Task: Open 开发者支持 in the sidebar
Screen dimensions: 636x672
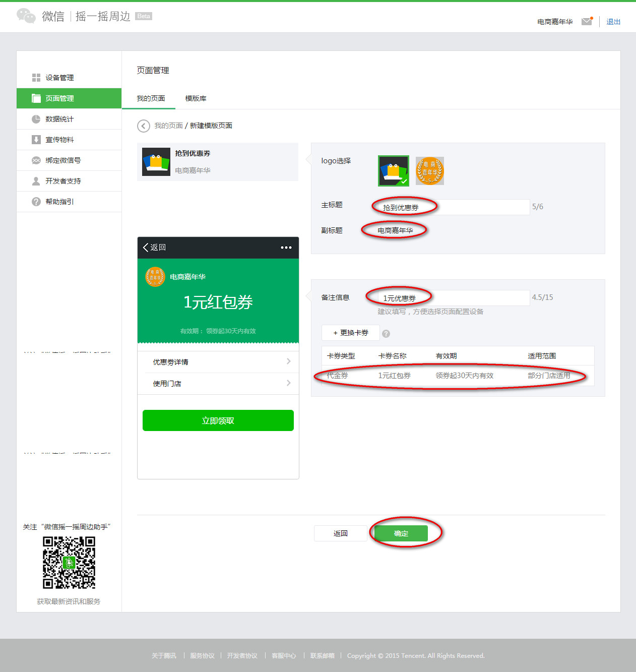Action: point(69,181)
